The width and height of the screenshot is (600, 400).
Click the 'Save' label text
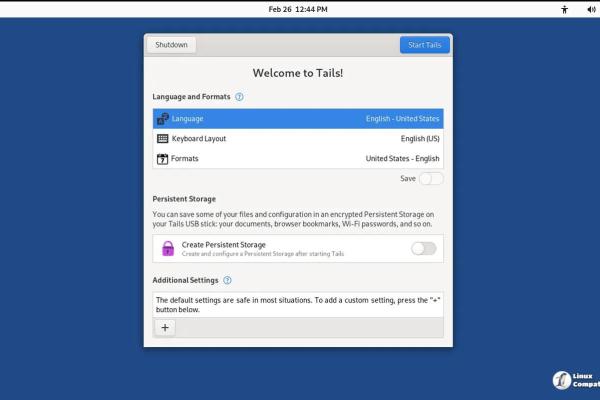(x=408, y=178)
